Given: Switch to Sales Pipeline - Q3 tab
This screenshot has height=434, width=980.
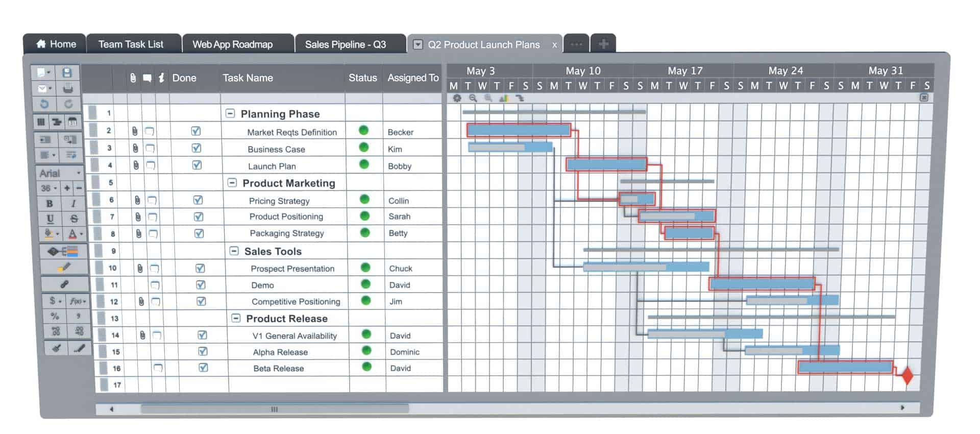Looking at the screenshot, I should [345, 44].
